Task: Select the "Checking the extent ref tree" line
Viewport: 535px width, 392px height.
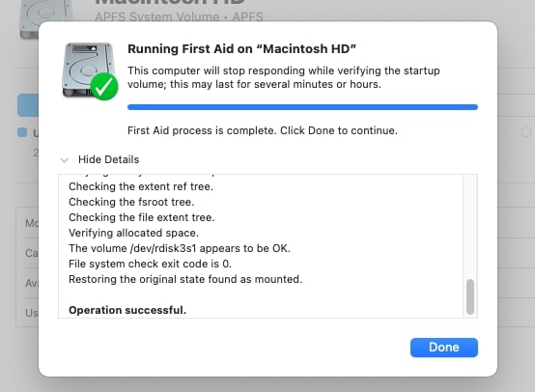Action: [x=141, y=186]
